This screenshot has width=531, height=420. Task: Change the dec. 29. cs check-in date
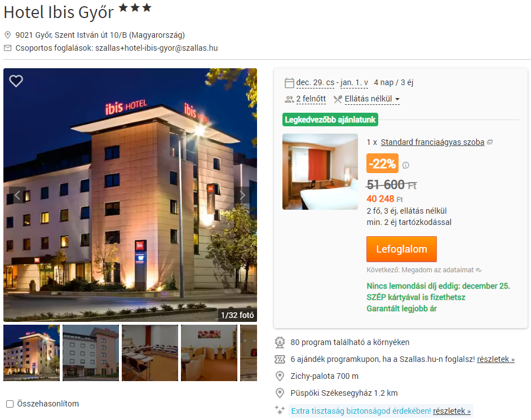point(315,83)
